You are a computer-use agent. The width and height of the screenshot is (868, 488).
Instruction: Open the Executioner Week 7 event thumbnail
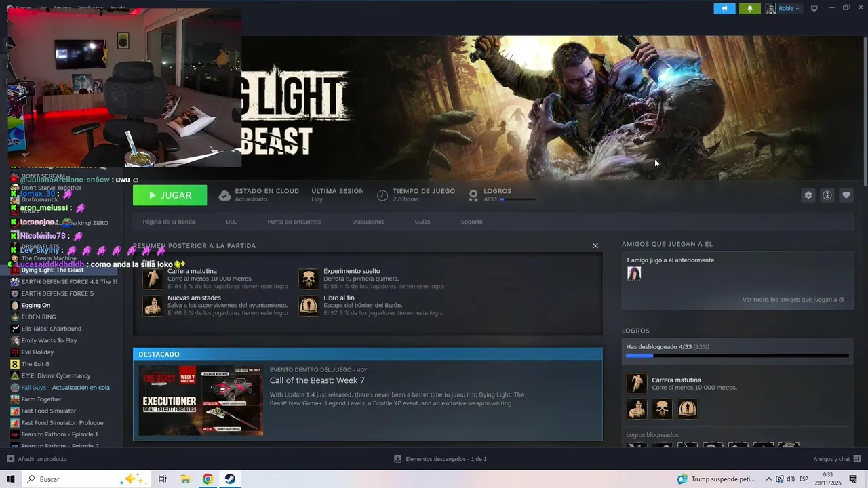coord(201,401)
